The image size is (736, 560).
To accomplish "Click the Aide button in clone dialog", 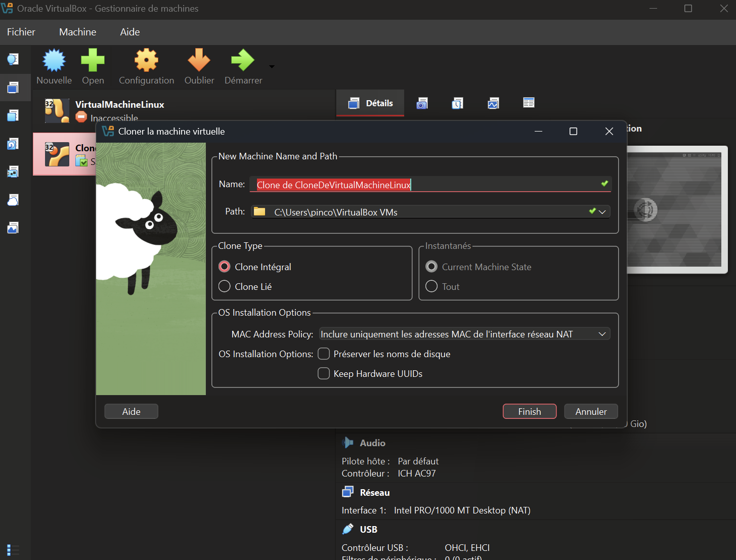I will pyautogui.click(x=131, y=411).
